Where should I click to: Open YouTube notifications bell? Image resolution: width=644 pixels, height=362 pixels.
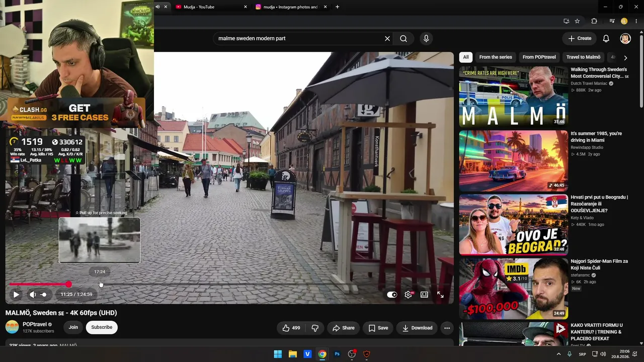(x=606, y=39)
